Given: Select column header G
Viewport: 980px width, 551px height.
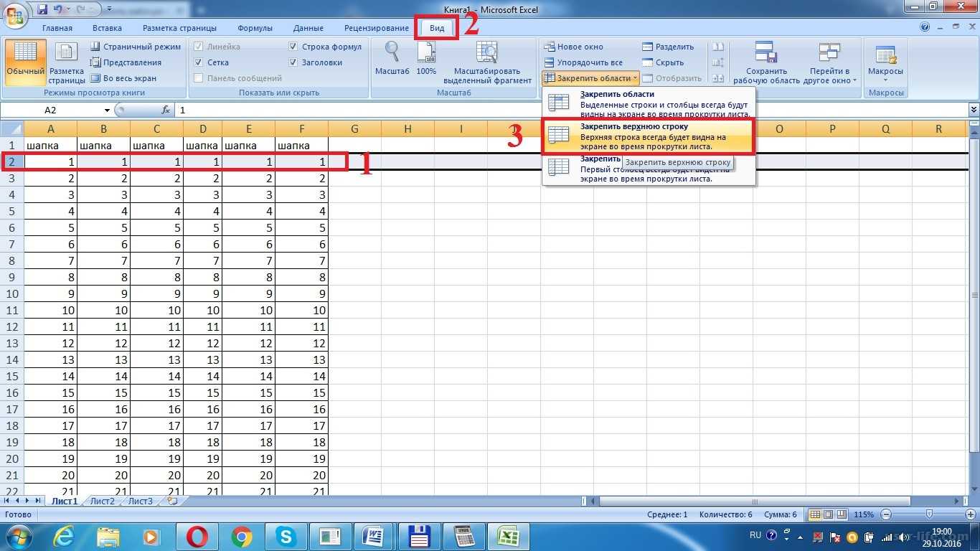Looking at the screenshot, I should (x=354, y=129).
